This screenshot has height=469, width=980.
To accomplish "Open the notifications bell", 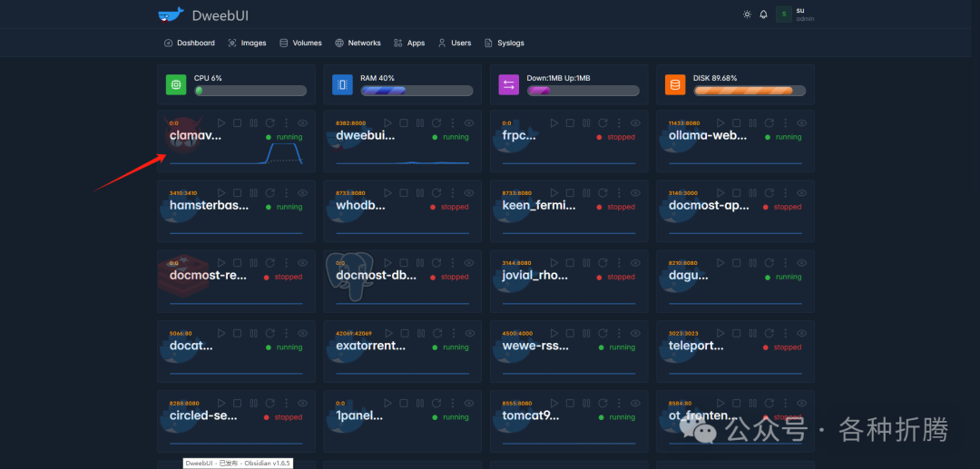I will (763, 15).
